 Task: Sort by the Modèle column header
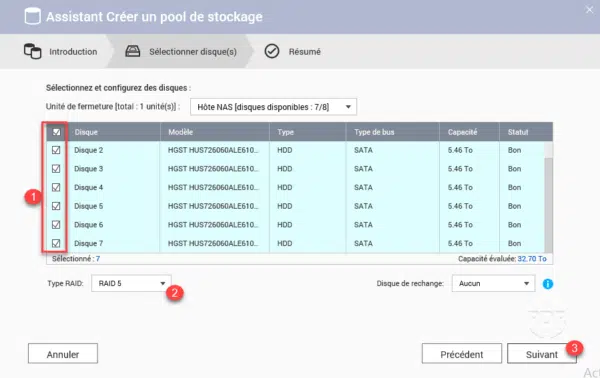pos(181,132)
